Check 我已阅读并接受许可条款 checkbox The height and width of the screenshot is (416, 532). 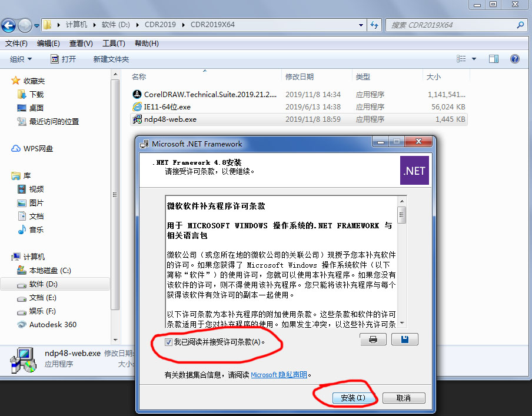(169, 342)
